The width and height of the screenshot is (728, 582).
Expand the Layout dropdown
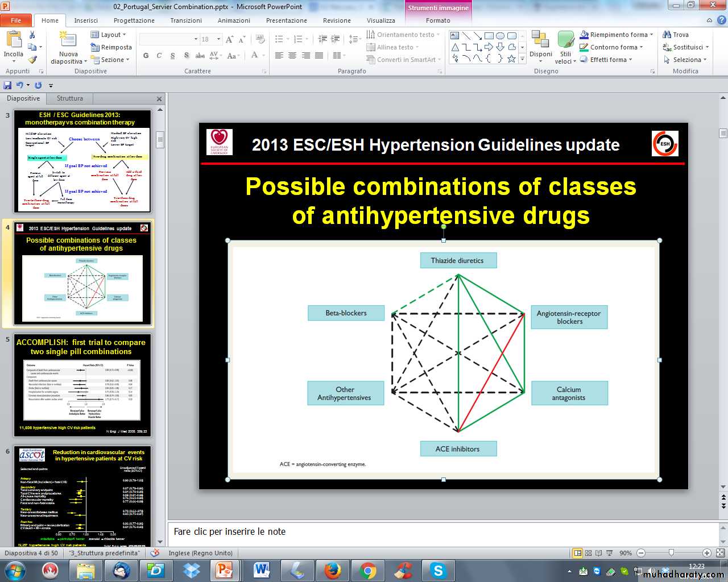point(109,35)
